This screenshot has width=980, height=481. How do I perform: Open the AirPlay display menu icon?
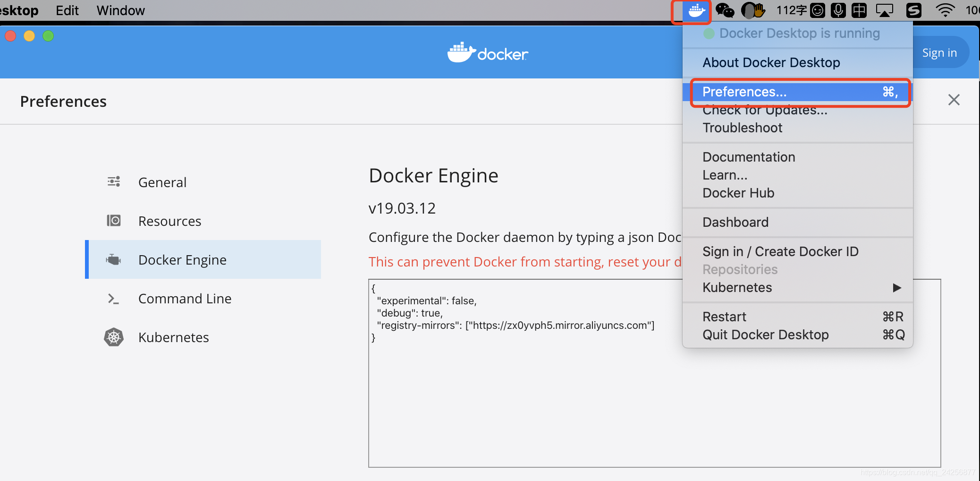point(885,10)
